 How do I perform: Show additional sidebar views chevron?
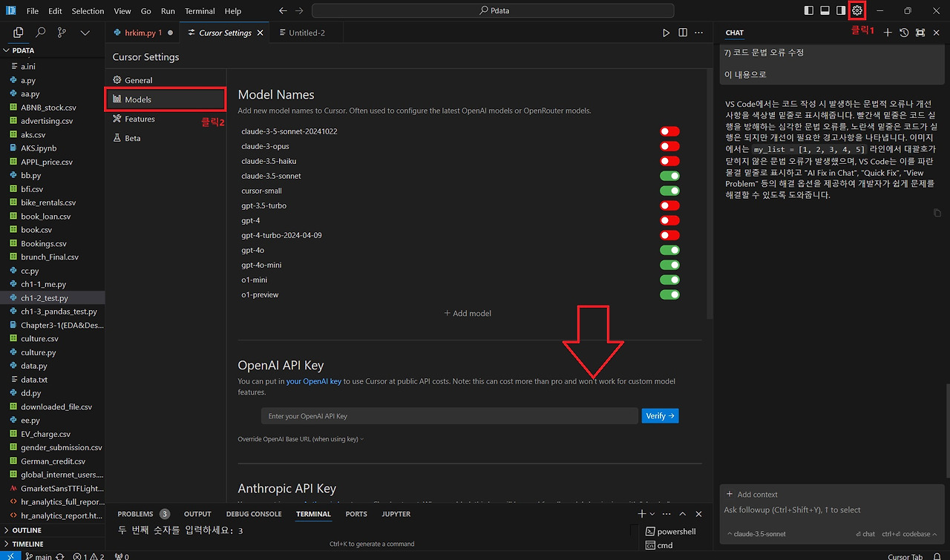pyautogui.click(x=85, y=33)
